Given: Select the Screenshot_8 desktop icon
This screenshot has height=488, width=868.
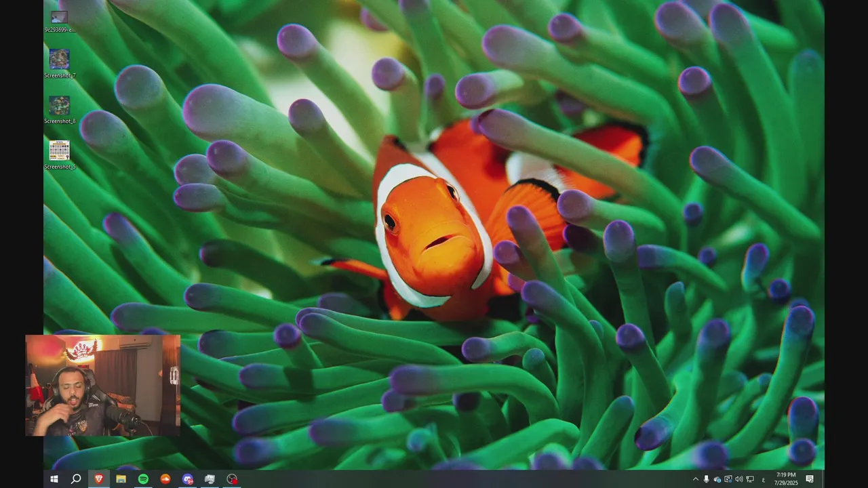Looking at the screenshot, I should point(60,109).
